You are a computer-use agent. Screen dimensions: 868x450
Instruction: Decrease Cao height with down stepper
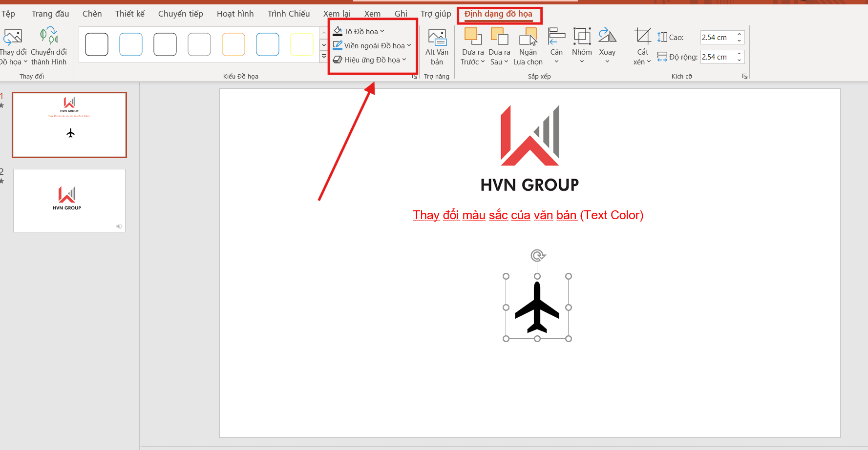(740, 41)
